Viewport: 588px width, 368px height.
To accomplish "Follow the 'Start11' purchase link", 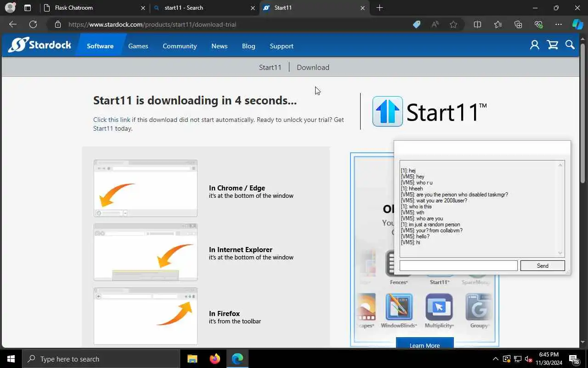I will coord(103,128).
